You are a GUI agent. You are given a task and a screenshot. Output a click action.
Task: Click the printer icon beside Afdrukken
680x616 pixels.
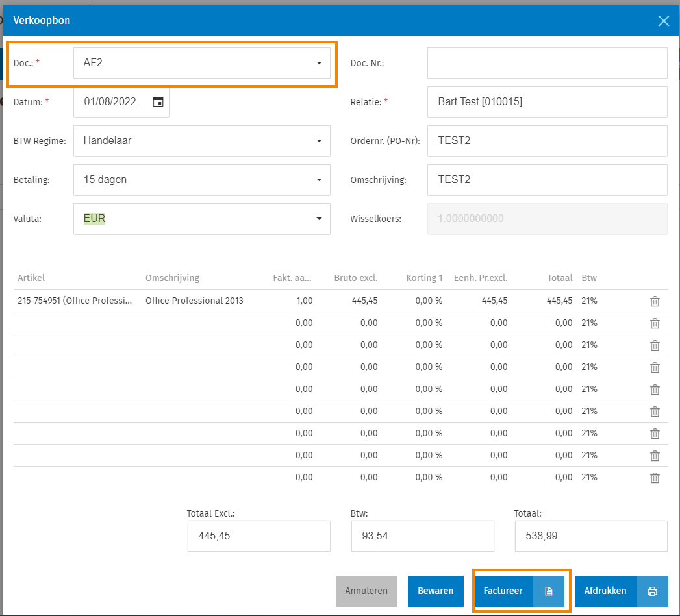click(x=652, y=591)
